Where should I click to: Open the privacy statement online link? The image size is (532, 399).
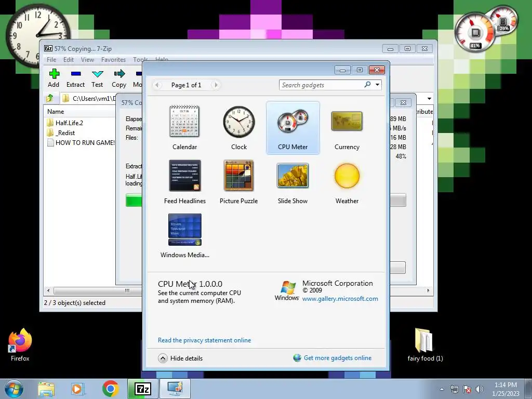coord(204,340)
